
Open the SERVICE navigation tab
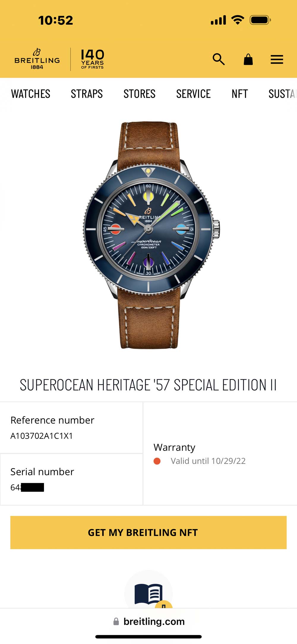click(193, 94)
